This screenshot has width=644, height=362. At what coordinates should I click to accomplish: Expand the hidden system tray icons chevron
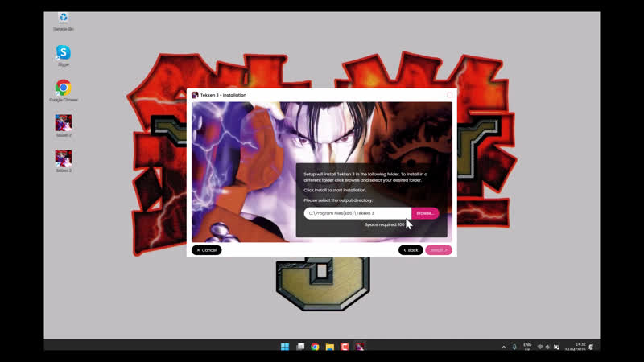pyautogui.click(x=504, y=348)
